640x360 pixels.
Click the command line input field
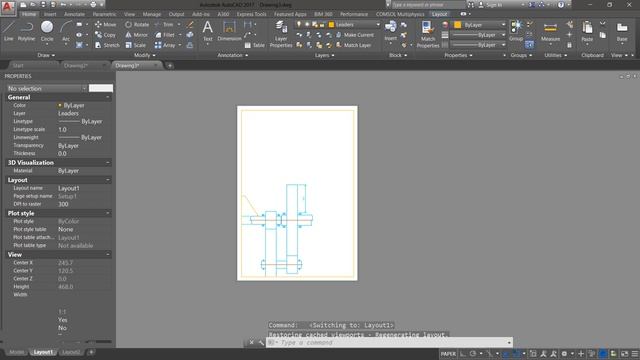[x=389, y=342]
